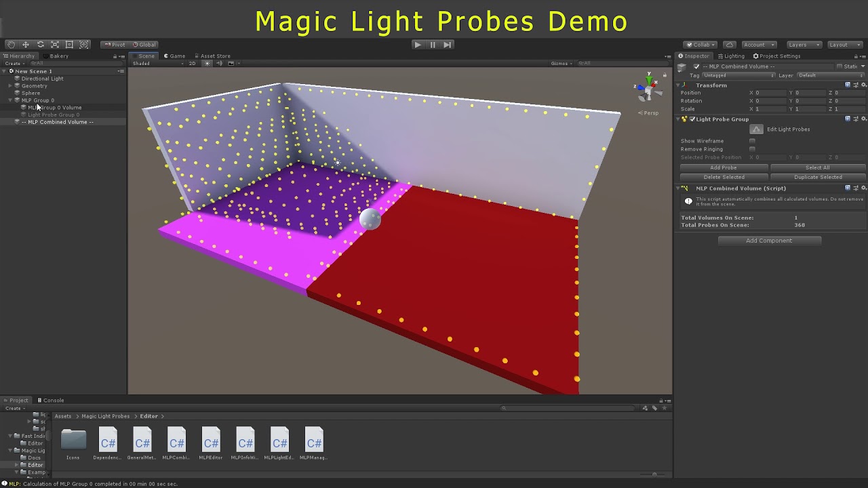868x488 pixels.
Task: Open the Layer dropdown
Action: 831,75
